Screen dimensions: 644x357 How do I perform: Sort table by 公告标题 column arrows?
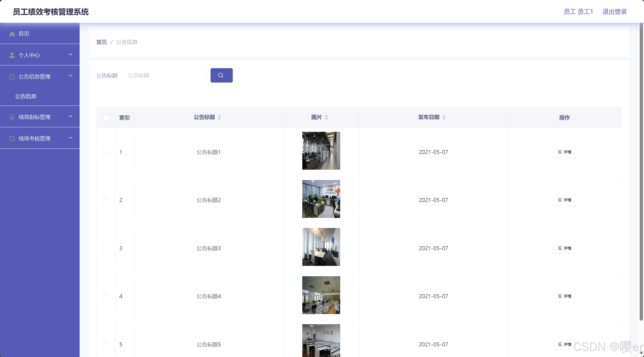(x=219, y=117)
